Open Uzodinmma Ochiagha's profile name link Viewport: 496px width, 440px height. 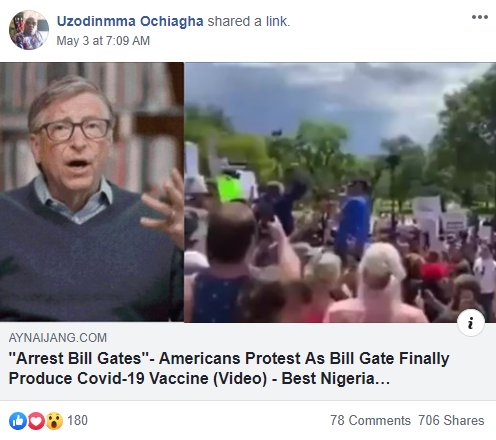pyautogui.click(x=130, y=21)
